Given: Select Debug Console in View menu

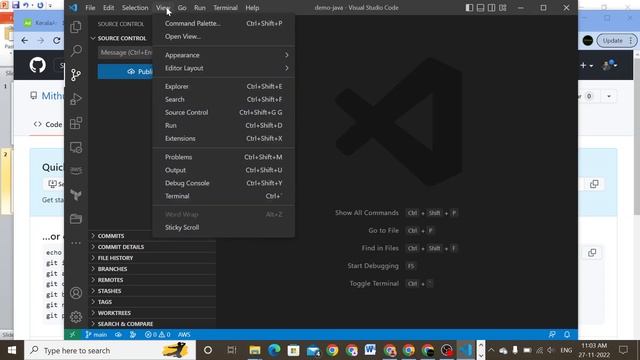Looking at the screenshot, I should [x=223, y=183].
